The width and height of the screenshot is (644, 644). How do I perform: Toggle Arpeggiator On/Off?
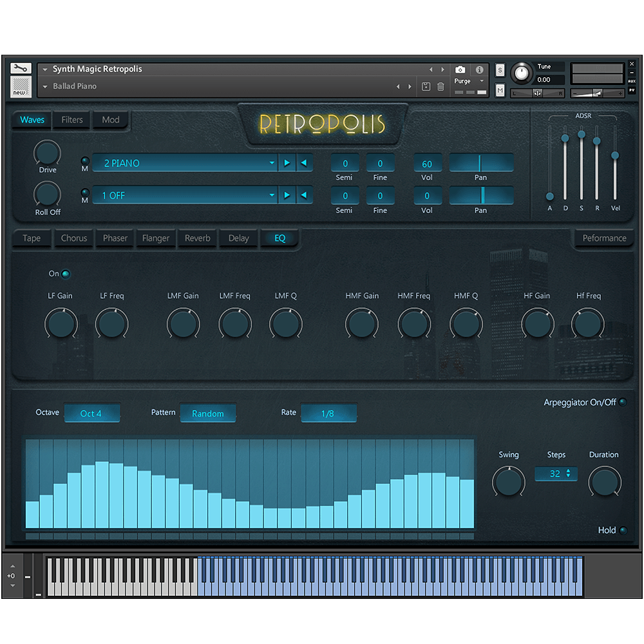tap(623, 402)
